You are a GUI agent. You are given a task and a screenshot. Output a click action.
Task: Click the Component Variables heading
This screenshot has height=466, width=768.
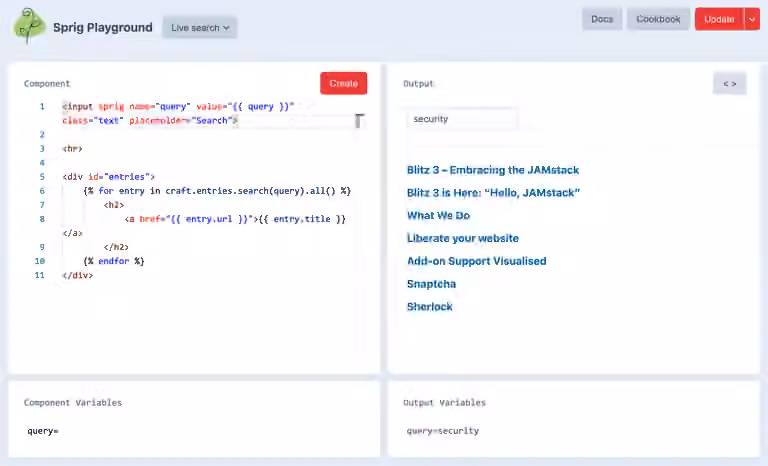point(73,403)
